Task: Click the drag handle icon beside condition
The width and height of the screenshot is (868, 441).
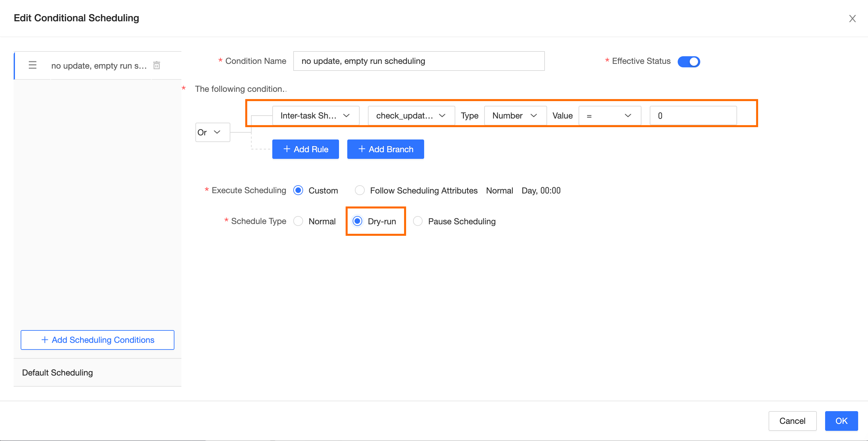Action: click(x=32, y=65)
